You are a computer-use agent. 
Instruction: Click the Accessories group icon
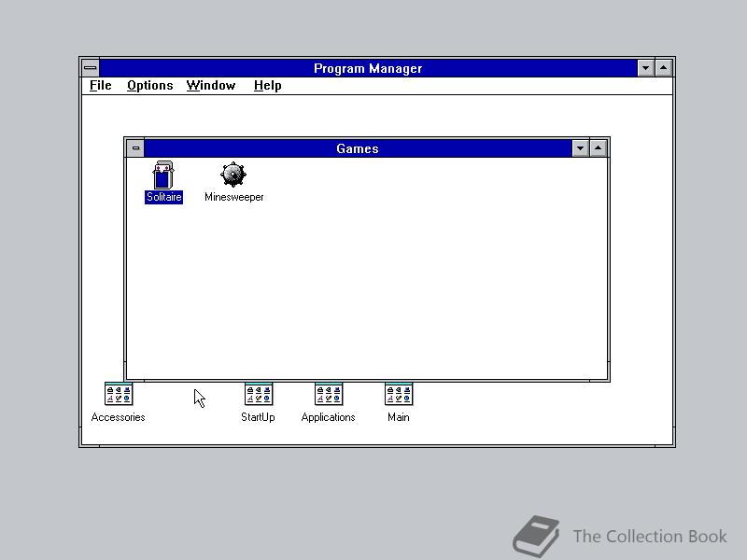click(x=119, y=394)
